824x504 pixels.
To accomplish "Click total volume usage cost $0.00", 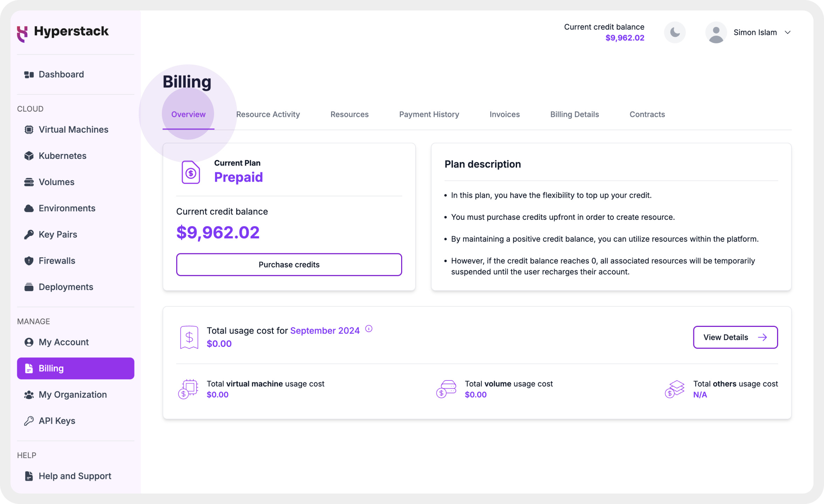I will point(475,395).
